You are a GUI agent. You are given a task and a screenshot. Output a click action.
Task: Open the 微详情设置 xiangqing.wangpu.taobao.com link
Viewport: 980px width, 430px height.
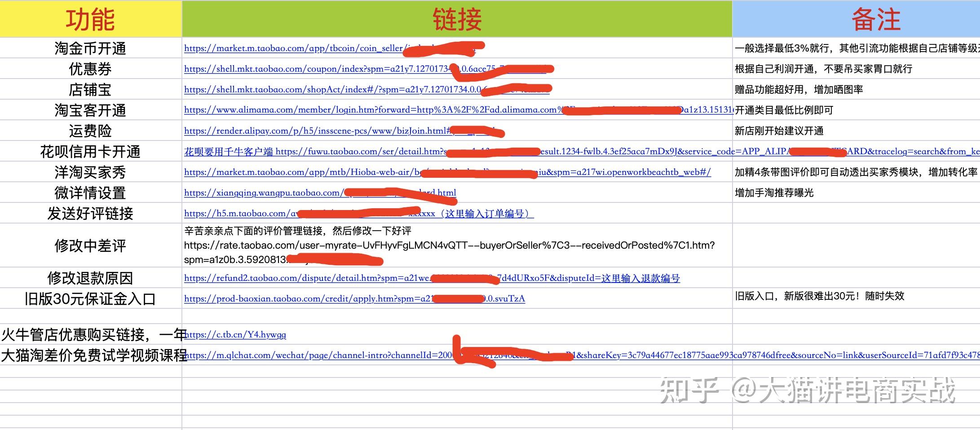point(320,193)
